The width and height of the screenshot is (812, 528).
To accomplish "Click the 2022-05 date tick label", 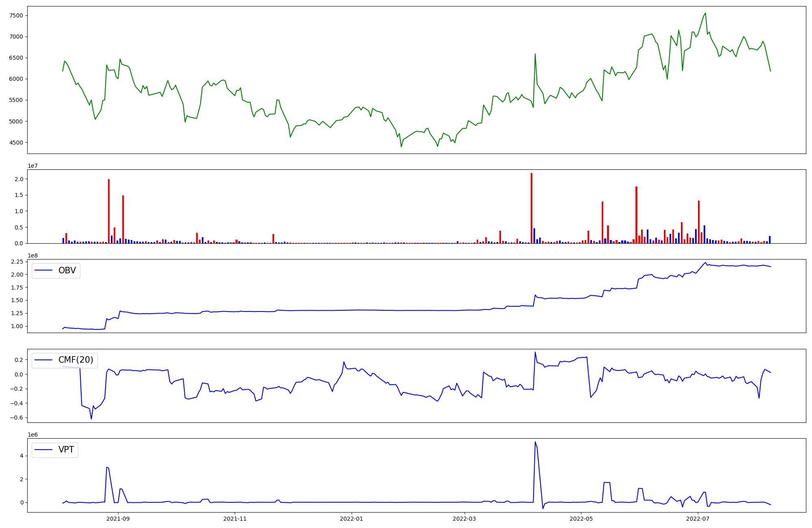I will 581,519.
